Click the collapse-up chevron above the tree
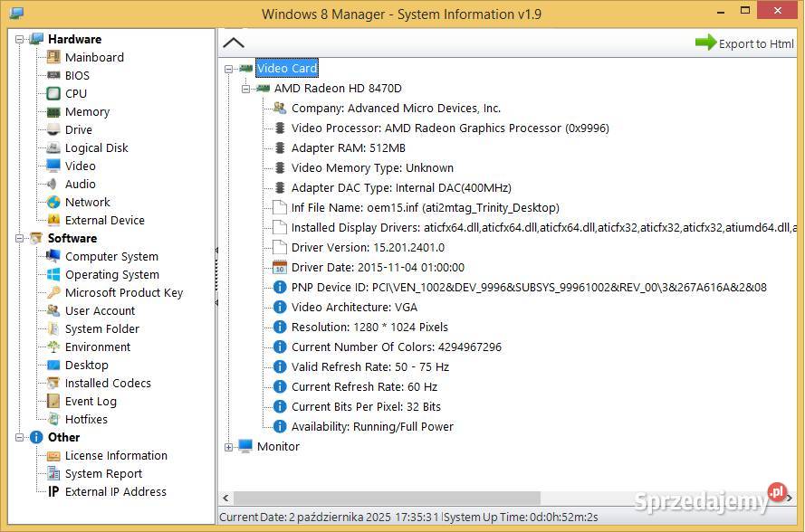 pos(234,43)
